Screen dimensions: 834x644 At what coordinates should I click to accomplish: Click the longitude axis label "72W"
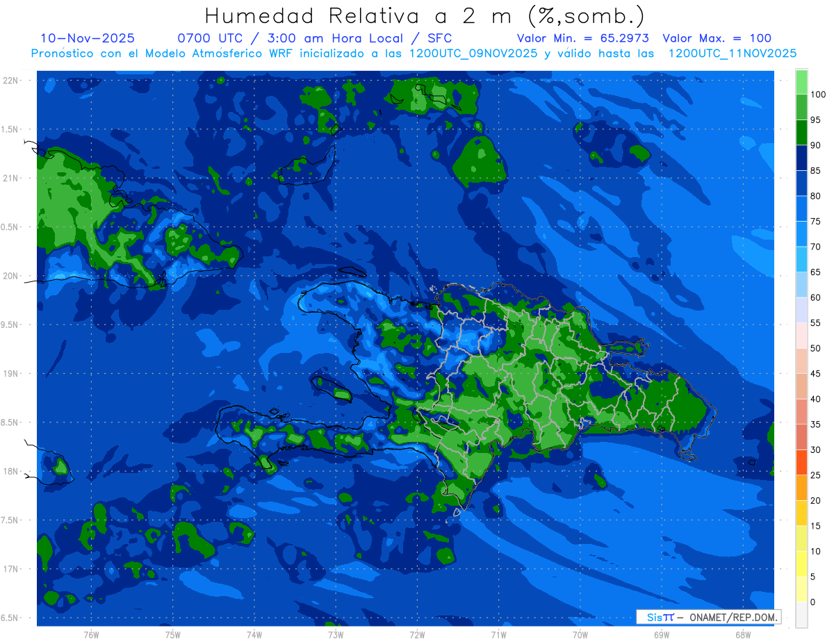point(417,635)
